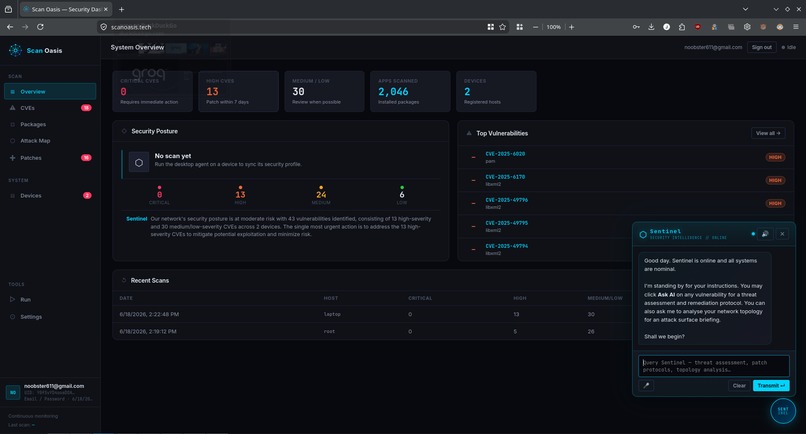Viewport: 806px width, 434px height.
Task: Open a new browser tab
Action: tap(121, 9)
